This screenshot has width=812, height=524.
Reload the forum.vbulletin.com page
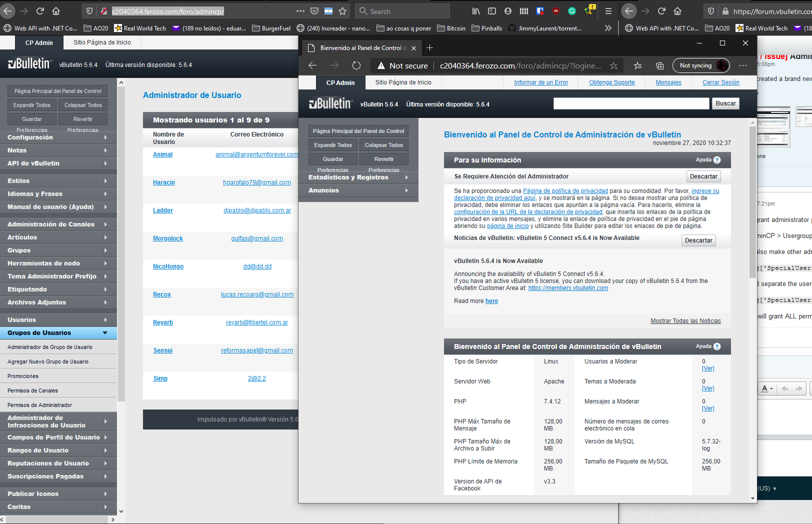[x=661, y=11]
